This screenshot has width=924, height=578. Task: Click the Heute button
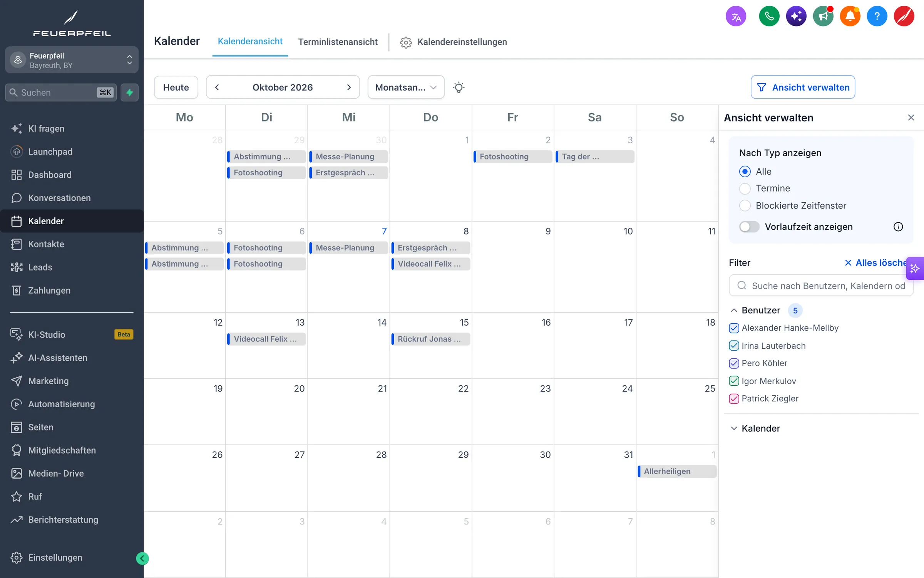(x=176, y=87)
